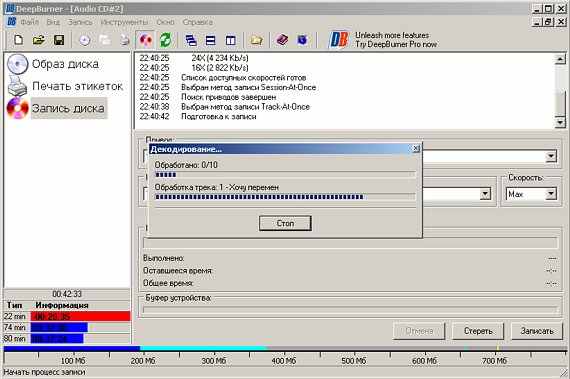
Task: Click the red 22 min capacity bar
Action: click(80, 316)
